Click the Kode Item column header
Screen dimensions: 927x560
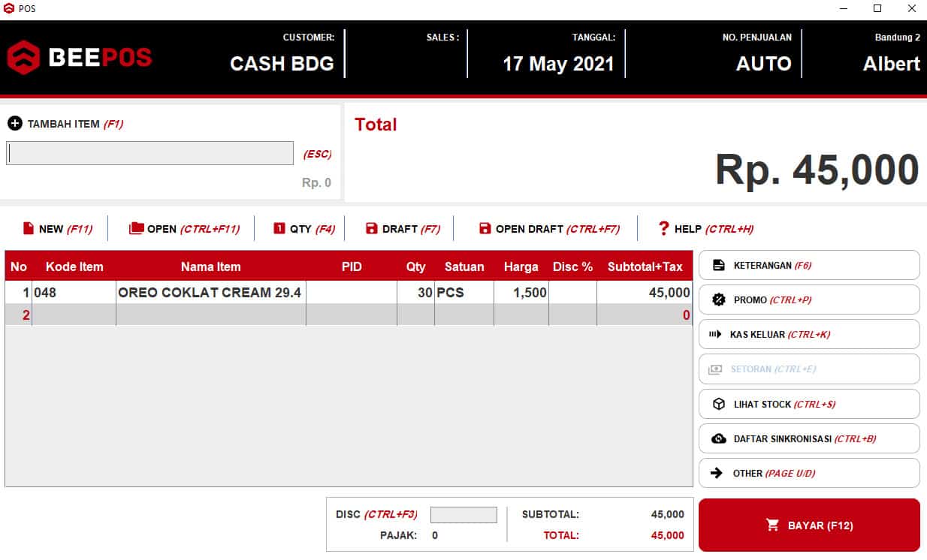pyautogui.click(x=74, y=266)
